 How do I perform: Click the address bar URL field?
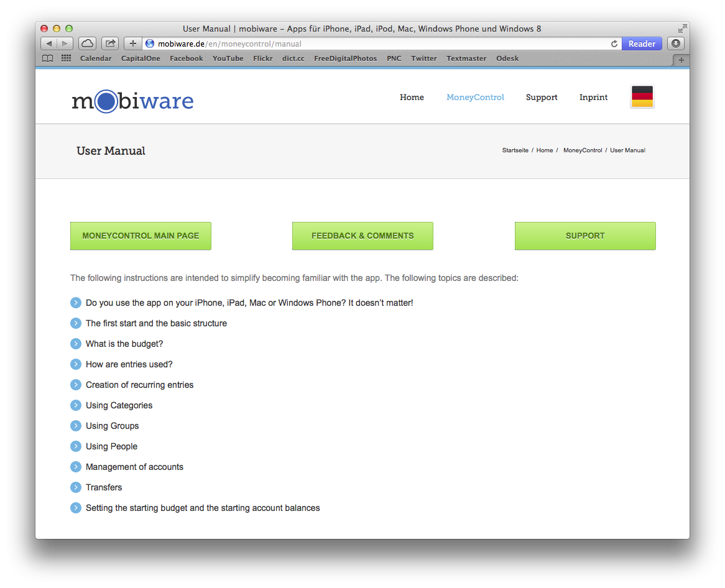tap(373, 44)
